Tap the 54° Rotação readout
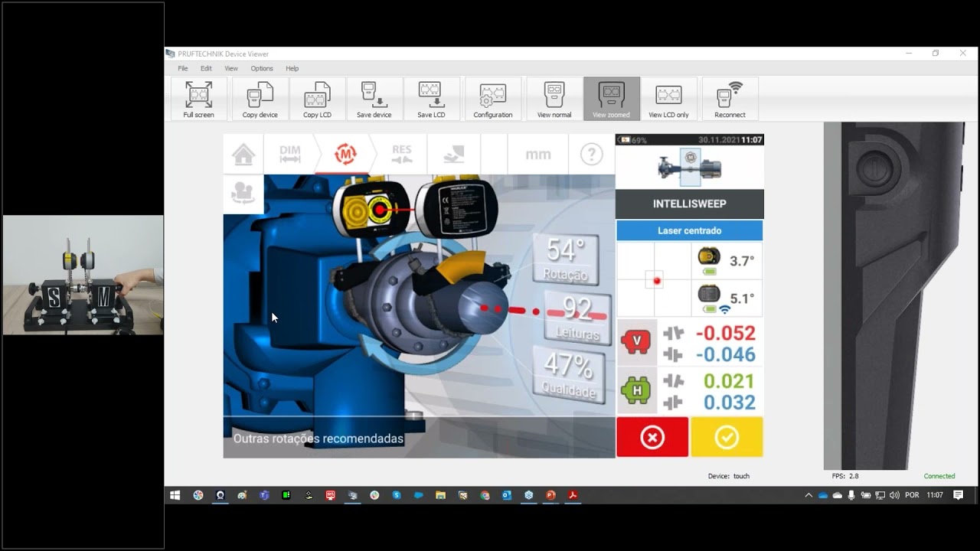This screenshot has width=980, height=551. point(566,259)
